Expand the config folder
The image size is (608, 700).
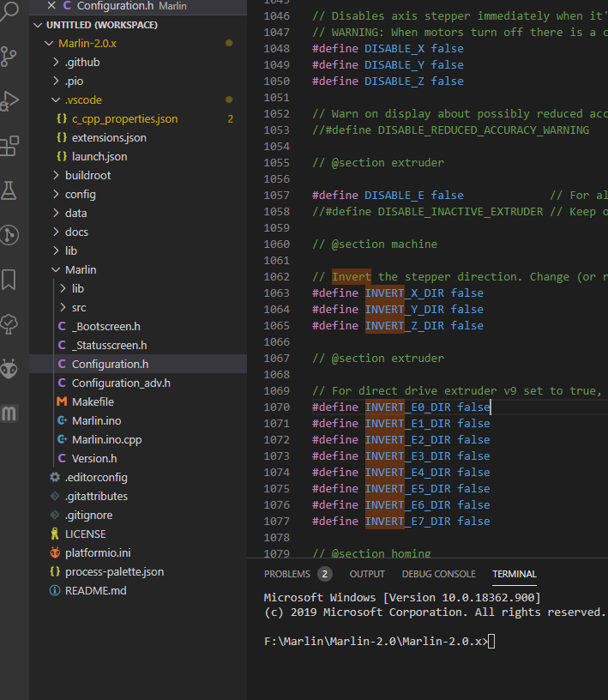(x=56, y=194)
